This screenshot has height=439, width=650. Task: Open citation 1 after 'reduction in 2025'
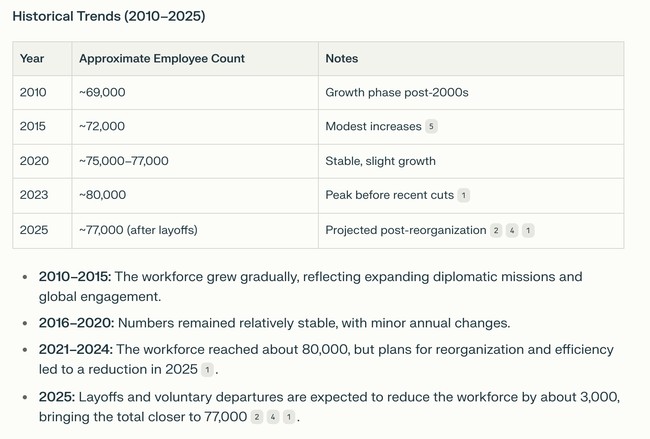pyautogui.click(x=207, y=369)
